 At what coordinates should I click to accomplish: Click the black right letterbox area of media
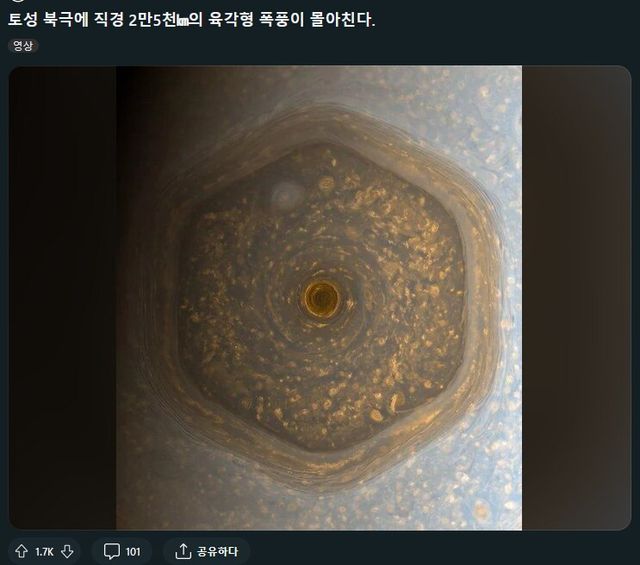coord(576,298)
